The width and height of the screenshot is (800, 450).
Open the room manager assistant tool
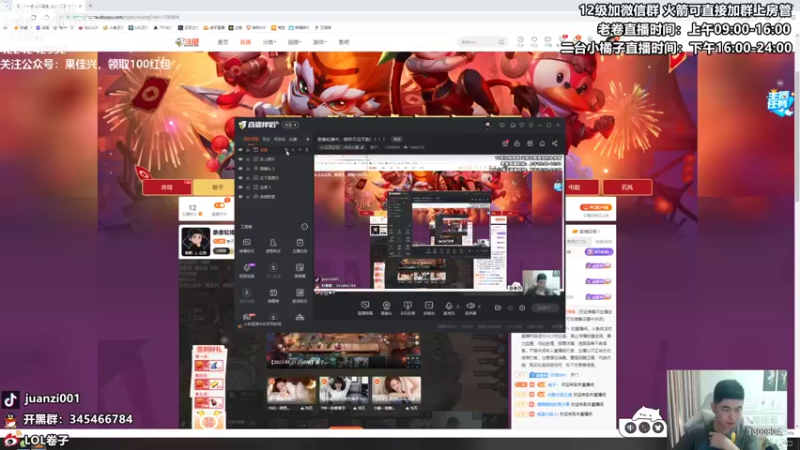point(273,245)
